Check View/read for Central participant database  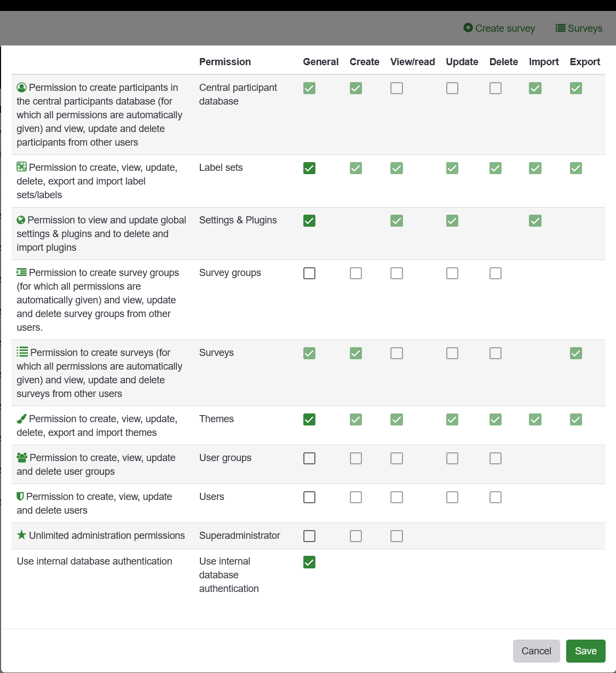[x=397, y=88]
